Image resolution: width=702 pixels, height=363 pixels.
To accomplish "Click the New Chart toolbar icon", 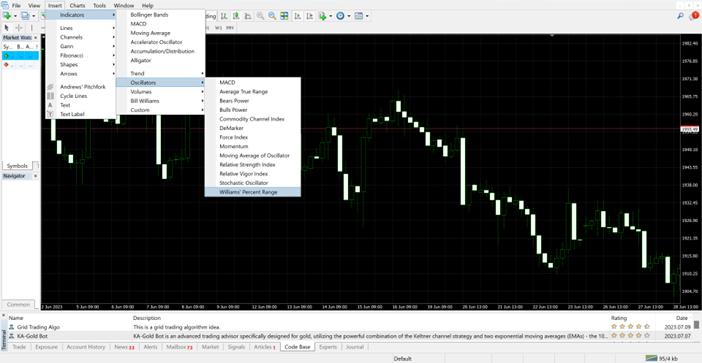I will click(x=7, y=16).
